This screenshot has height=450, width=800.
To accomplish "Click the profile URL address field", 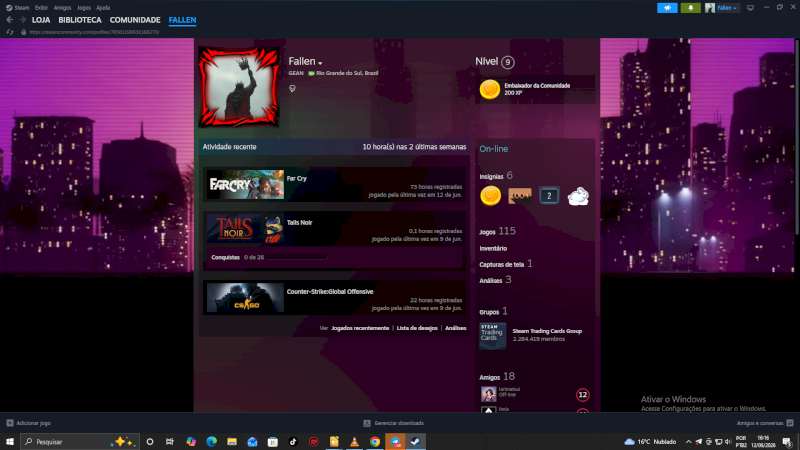I will pyautogui.click(x=94, y=32).
